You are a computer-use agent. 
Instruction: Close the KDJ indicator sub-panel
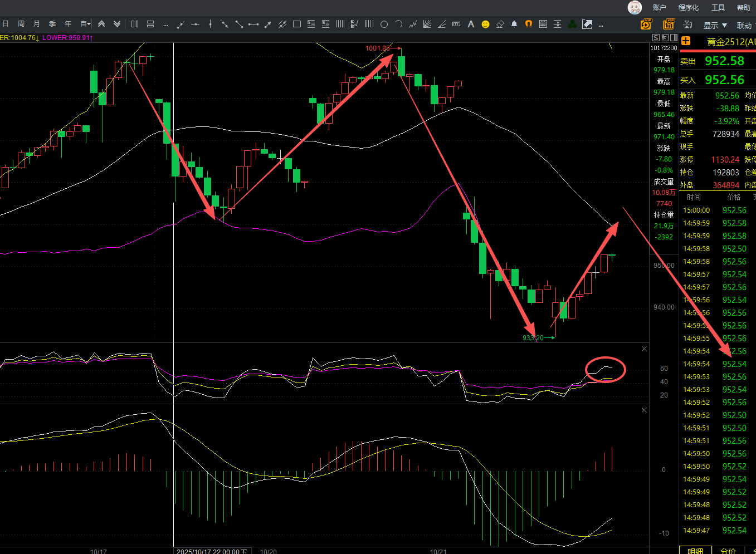click(x=645, y=349)
